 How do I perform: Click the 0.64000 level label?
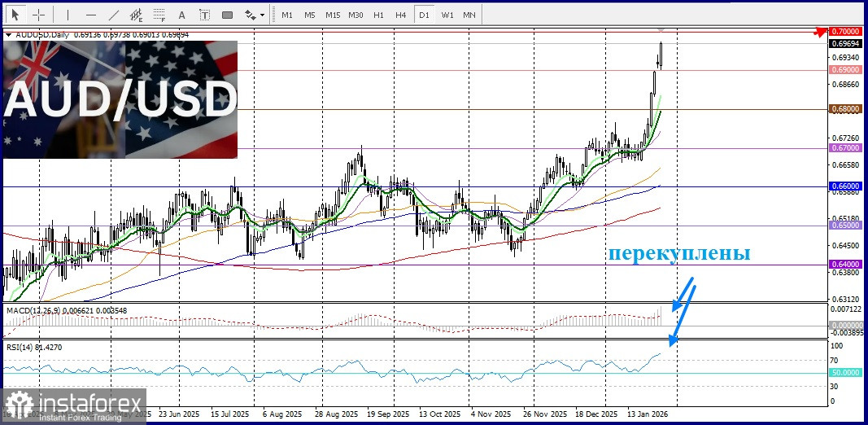844,265
